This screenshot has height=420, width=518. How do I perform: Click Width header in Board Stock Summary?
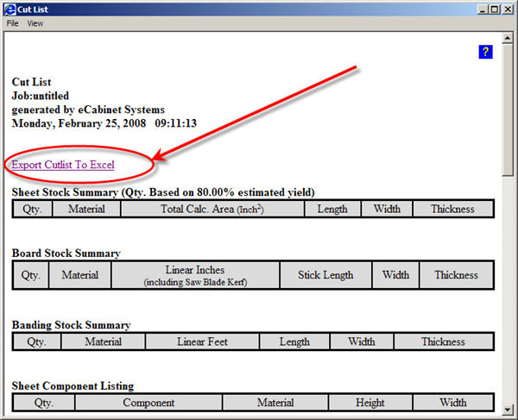click(395, 275)
